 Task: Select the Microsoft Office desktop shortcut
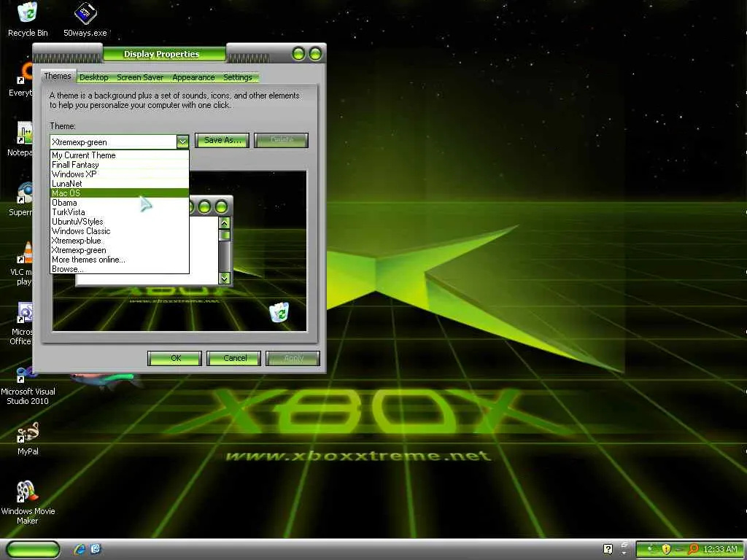[21, 324]
